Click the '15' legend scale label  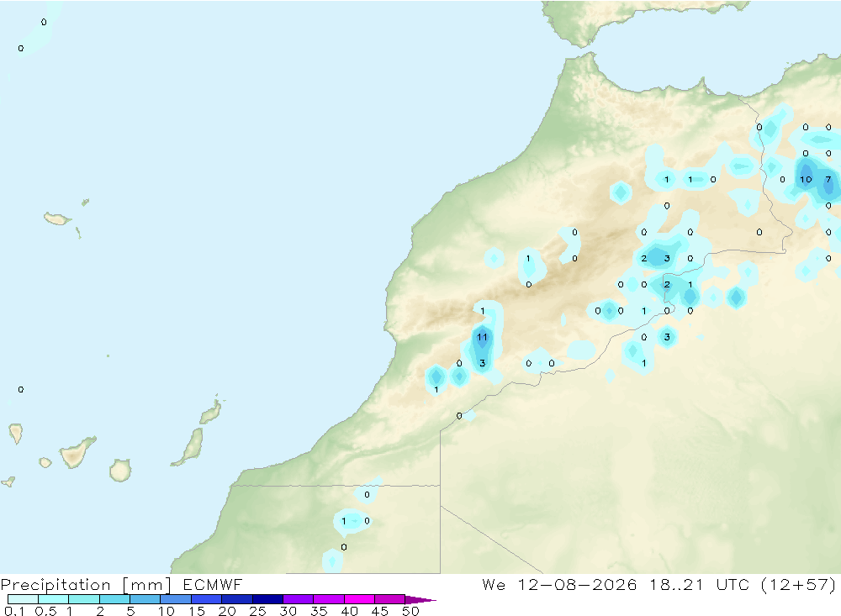(197, 611)
